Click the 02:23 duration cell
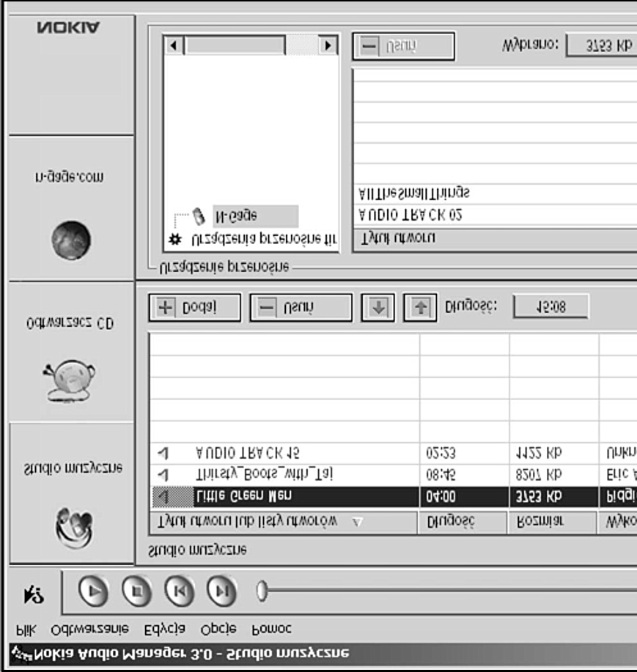The image size is (637, 672). pyautogui.click(x=464, y=453)
